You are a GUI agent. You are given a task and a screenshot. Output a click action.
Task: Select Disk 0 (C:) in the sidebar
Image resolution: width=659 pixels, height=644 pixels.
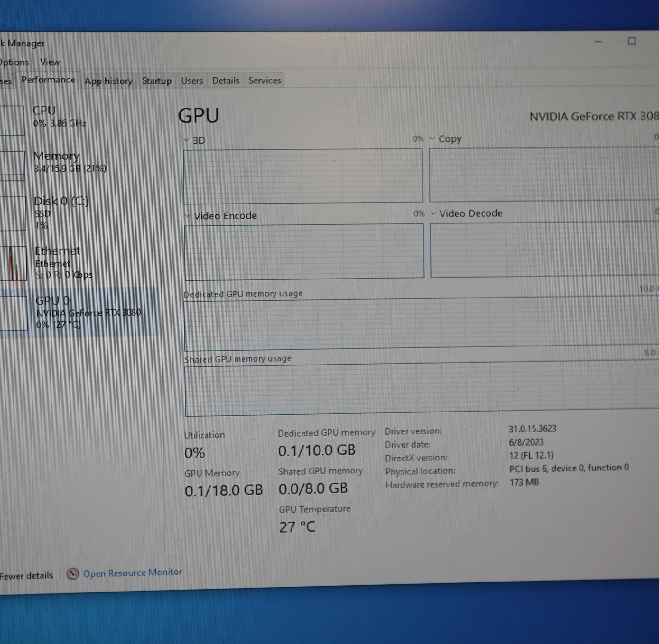pyautogui.click(x=79, y=213)
